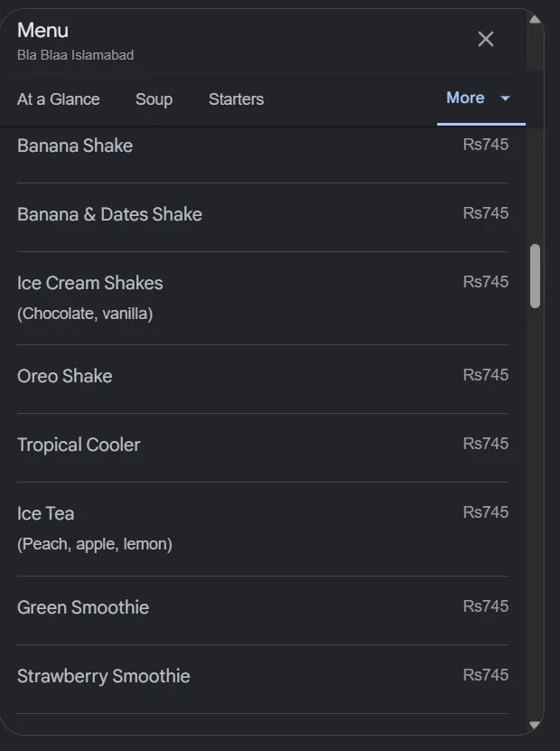Select the Soup tab
Image resolution: width=560 pixels, height=751 pixels.
(x=154, y=99)
